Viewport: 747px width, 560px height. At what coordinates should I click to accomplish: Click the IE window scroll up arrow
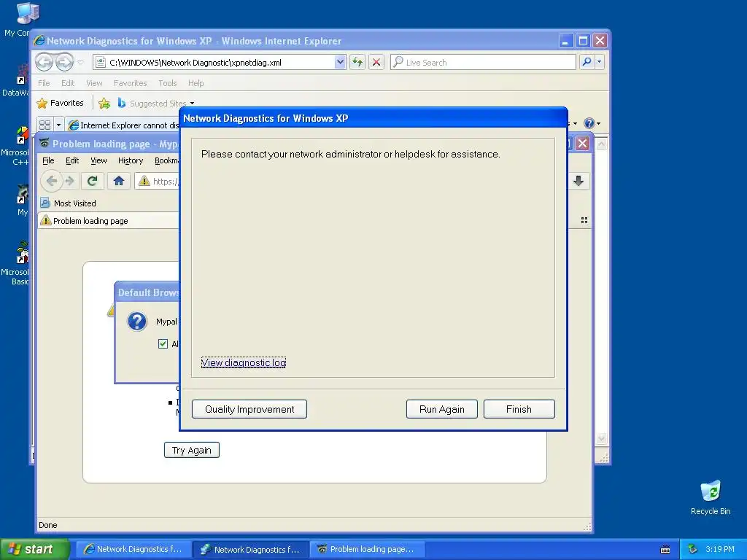click(x=601, y=144)
